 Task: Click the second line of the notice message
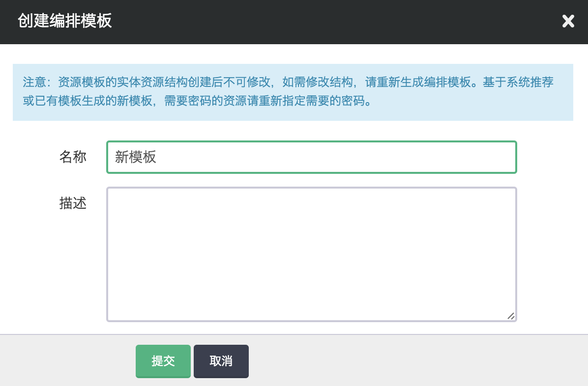click(x=197, y=103)
